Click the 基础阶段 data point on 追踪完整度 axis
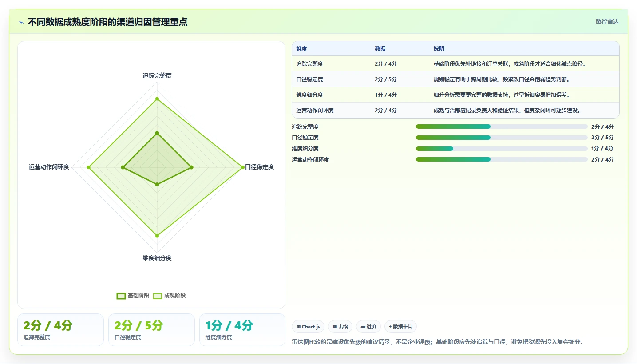The height and width of the screenshot is (364, 637). [x=157, y=133]
